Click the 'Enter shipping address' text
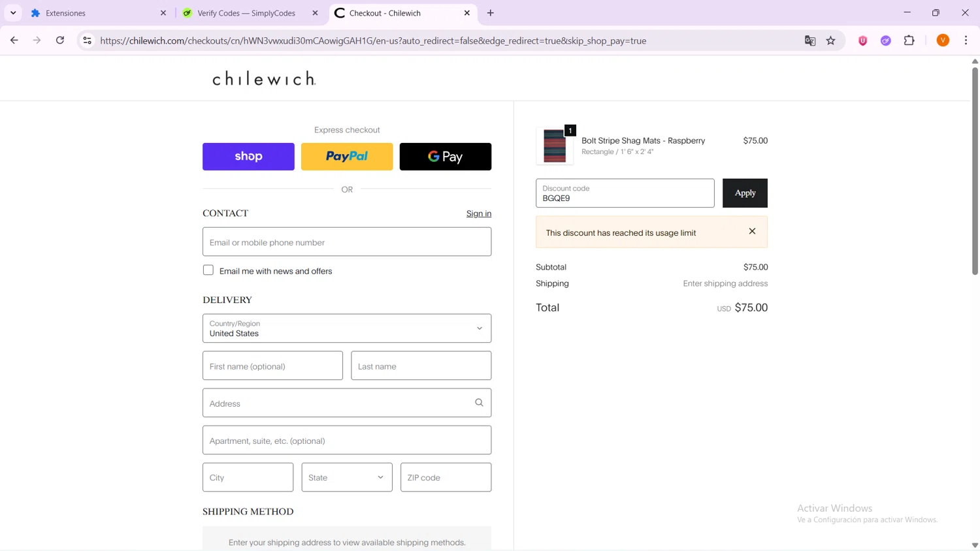The height and width of the screenshot is (551, 980). coord(725,283)
